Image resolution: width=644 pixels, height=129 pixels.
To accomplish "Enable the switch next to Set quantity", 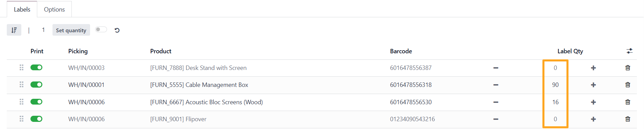I will click(101, 30).
